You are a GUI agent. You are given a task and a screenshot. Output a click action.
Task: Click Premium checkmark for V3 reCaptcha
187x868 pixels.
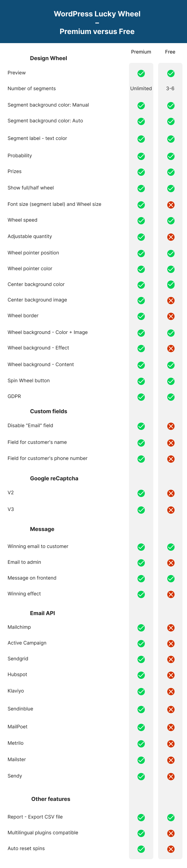[141, 510]
